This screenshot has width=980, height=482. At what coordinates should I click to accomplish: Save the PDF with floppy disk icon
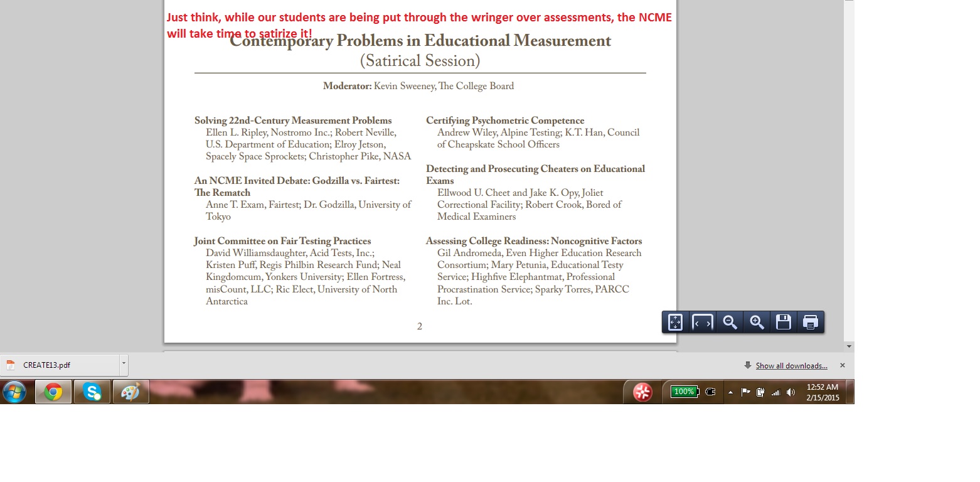tap(783, 323)
